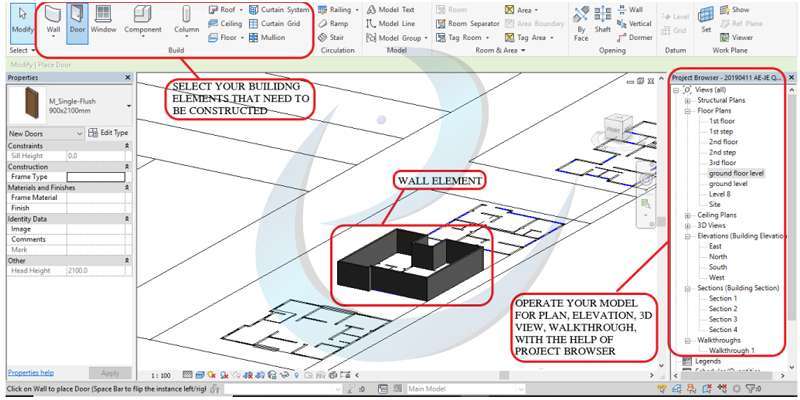Click the Room Separator tool
Image resolution: width=800 pixels, height=400 pixels.
(x=467, y=23)
